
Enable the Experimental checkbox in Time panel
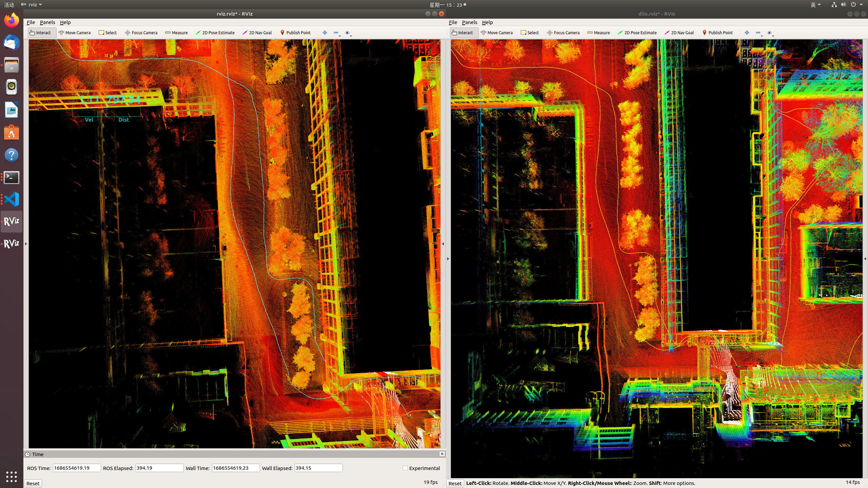point(405,468)
